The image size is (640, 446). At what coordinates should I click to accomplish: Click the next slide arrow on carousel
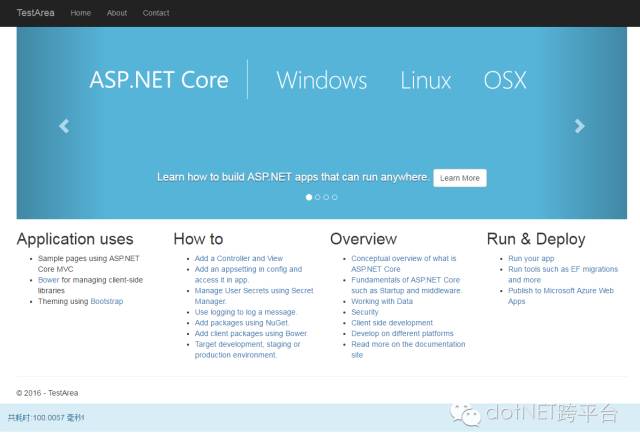[580, 126]
